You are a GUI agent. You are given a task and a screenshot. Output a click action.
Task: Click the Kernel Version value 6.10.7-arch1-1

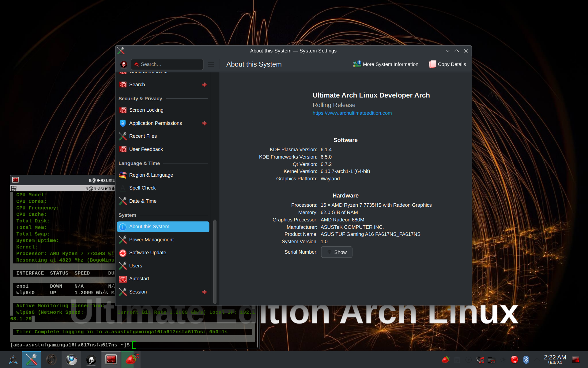(345, 171)
